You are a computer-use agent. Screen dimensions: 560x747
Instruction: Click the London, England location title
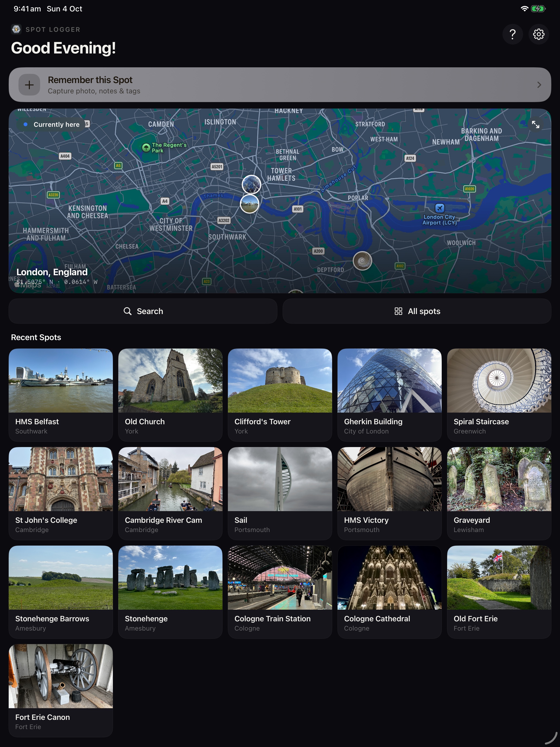click(52, 272)
